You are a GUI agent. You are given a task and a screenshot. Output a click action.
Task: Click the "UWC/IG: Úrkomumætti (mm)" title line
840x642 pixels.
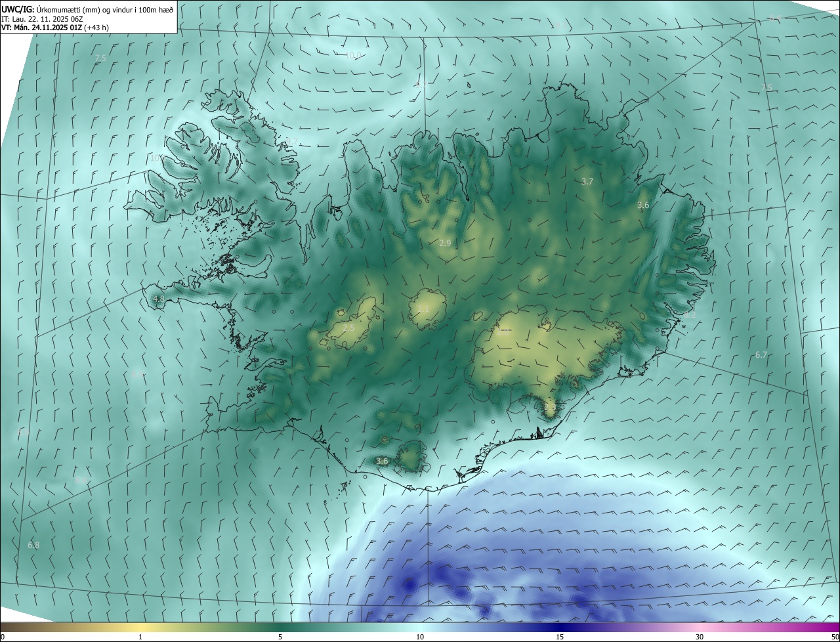pyautogui.click(x=87, y=9)
